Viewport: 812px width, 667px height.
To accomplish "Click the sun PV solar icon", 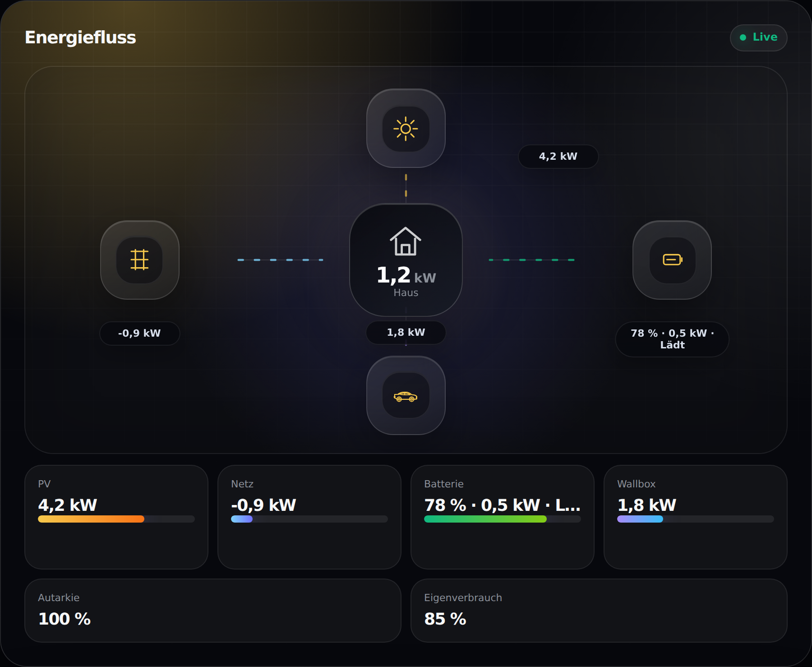I will (406, 129).
